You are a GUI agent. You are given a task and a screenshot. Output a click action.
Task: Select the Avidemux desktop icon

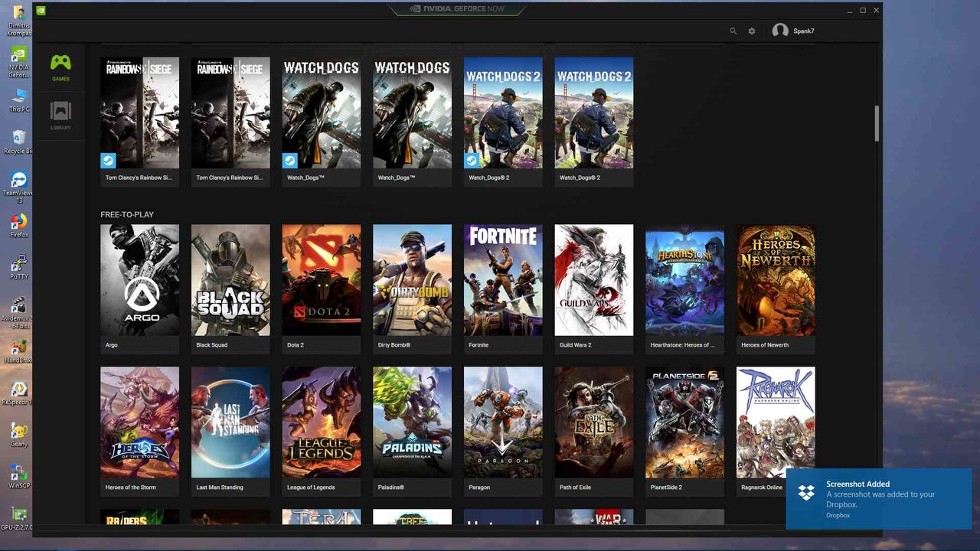18,312
